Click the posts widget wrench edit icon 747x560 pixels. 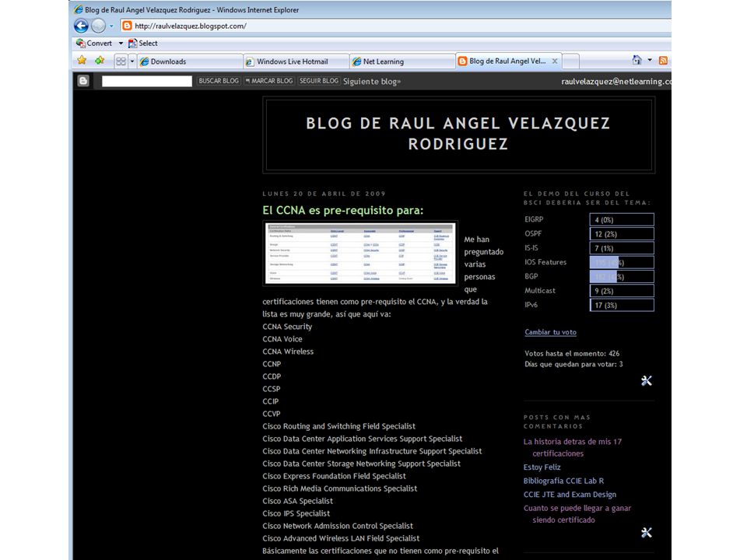pyautogui.click(x=647, y=532)
